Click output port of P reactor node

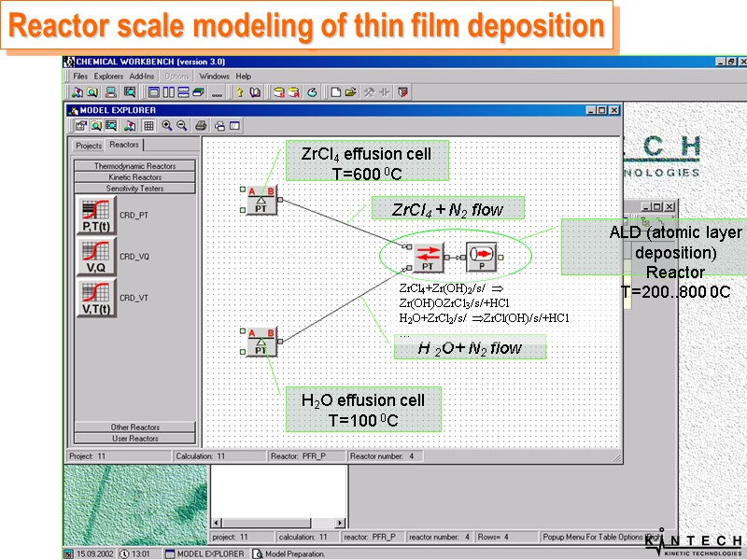click(x=500, y=258)
